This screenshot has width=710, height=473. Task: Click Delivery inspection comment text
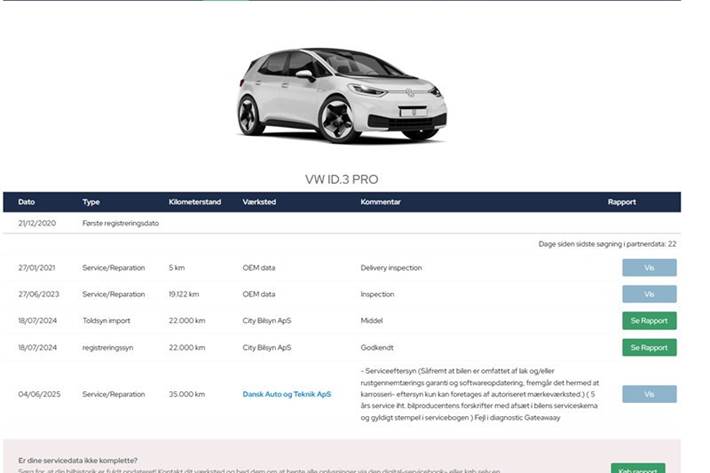pyautogui.click(x=391, y=268)
